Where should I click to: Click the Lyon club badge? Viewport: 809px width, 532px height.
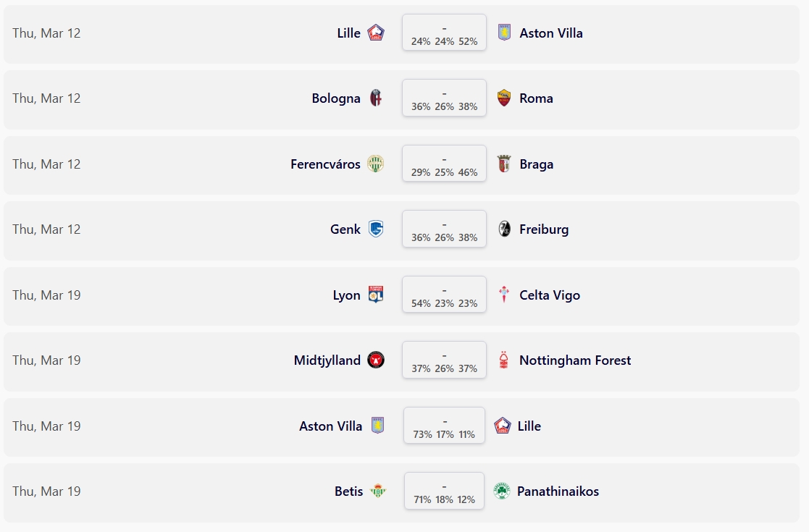[x=376, y=295]
